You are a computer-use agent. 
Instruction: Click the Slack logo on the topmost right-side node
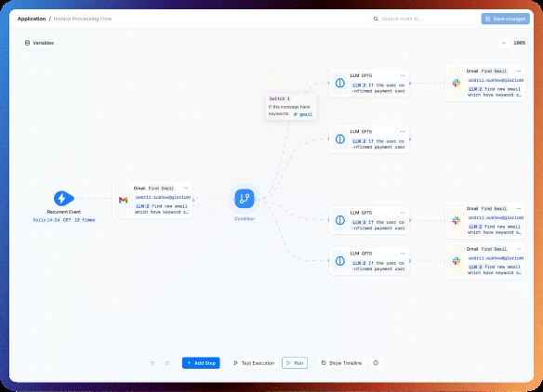coord(457,83)
